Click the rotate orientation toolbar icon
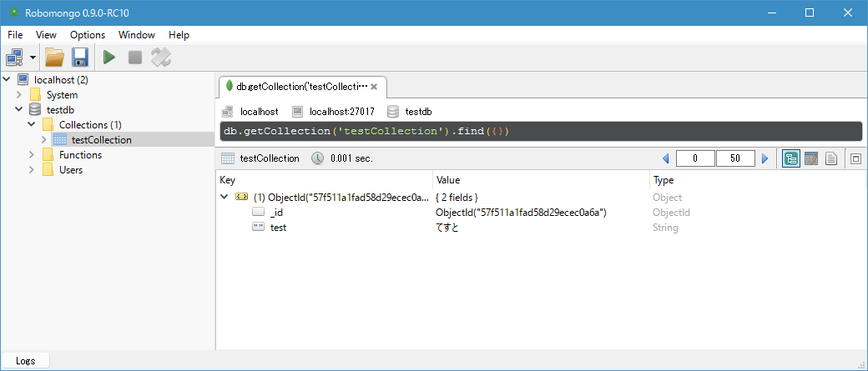The image size is (868, 371). click(161, 57)
